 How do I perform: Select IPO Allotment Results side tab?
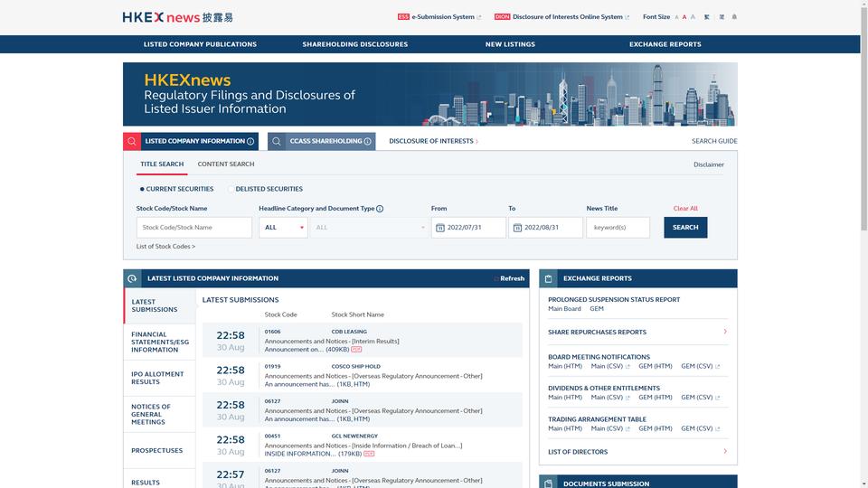159,378
